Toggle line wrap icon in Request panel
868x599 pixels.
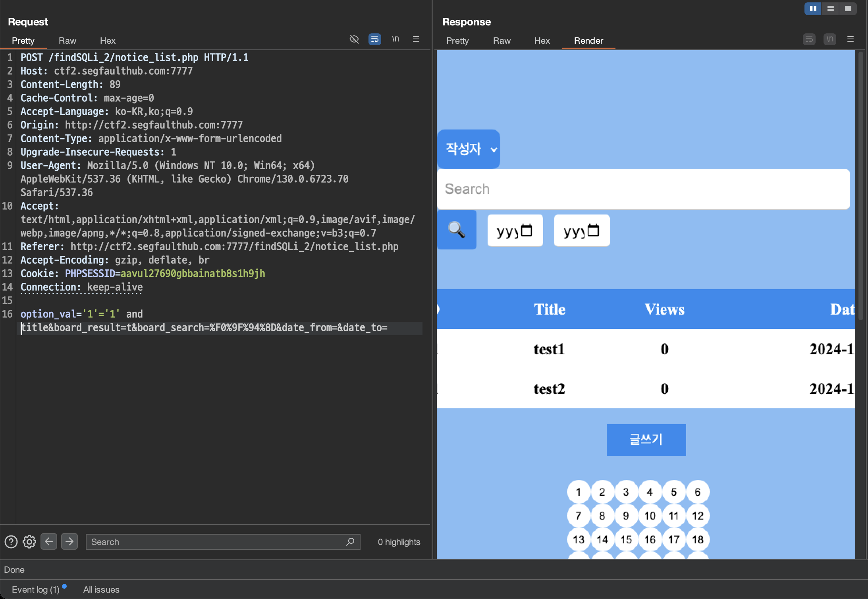click(x=374, y=39)
